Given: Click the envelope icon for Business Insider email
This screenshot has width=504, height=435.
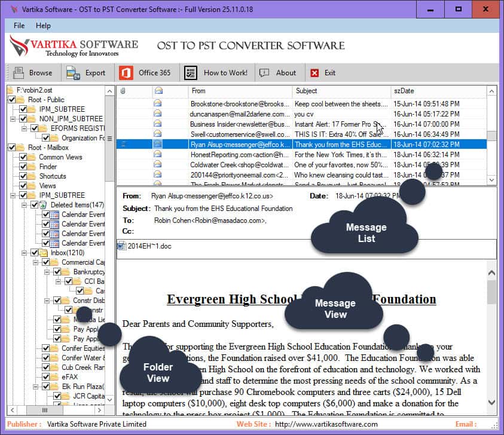Looking at the screenshot, I should (157, 124).
